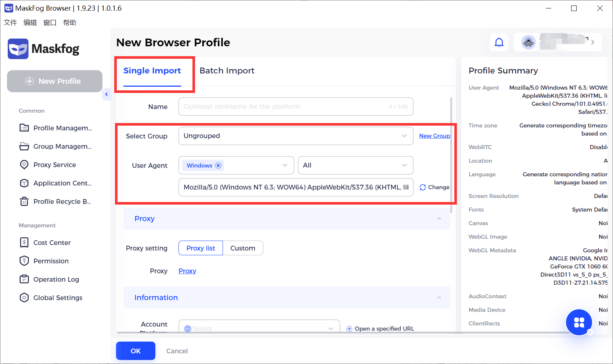Viewport: 613px width, 364px height.
Task: Open Global Settings
Action: (x=58, y=298)
